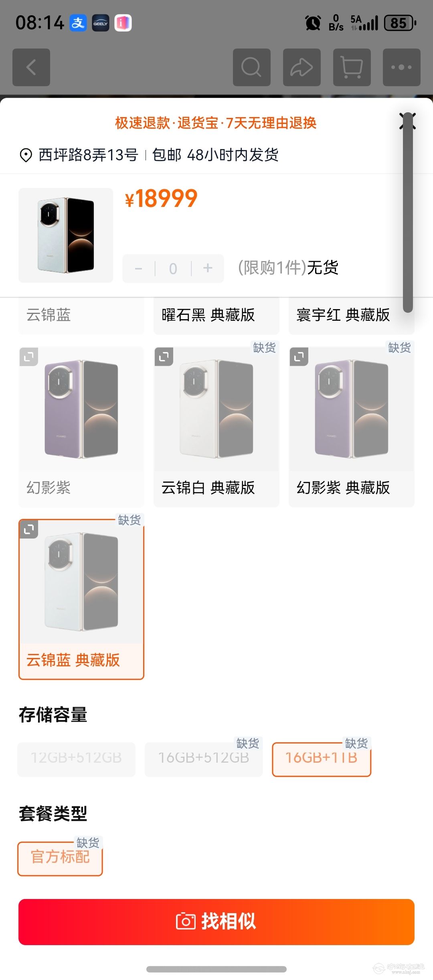Click the vertical scrollbar handle

pos(408,213)
